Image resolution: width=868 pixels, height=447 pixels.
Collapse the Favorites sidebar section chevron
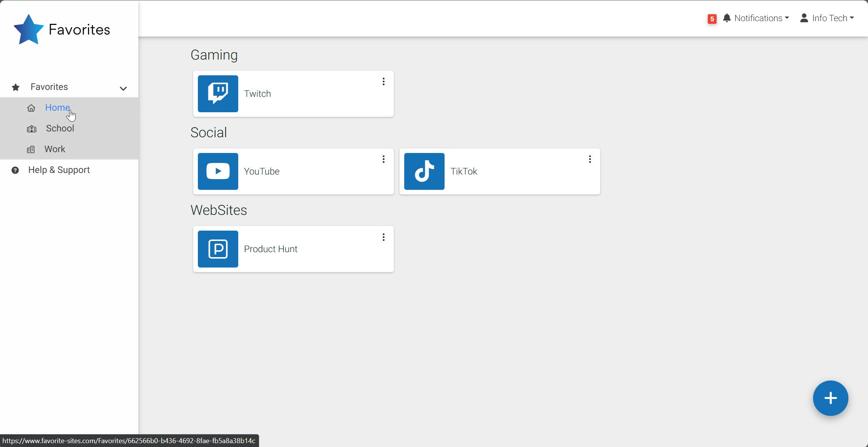[x=123, y=88]
